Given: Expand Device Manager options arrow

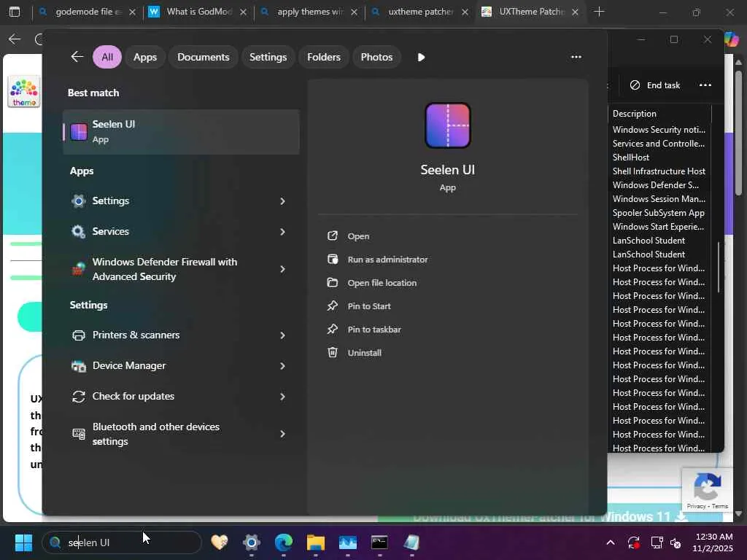Looking at the screenshot, I should point(282,366).
